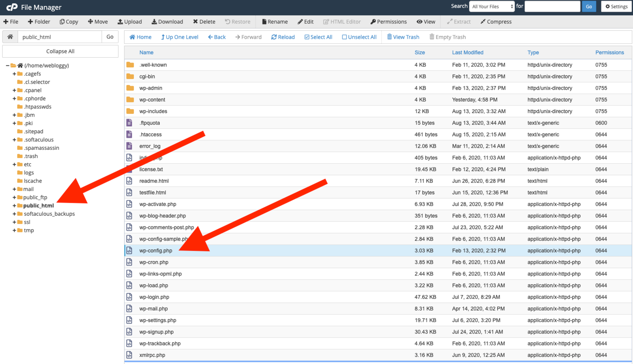Screen dimensions: 633x364
Task: Expand the etc tree folder
Action: tap(14, 164)
